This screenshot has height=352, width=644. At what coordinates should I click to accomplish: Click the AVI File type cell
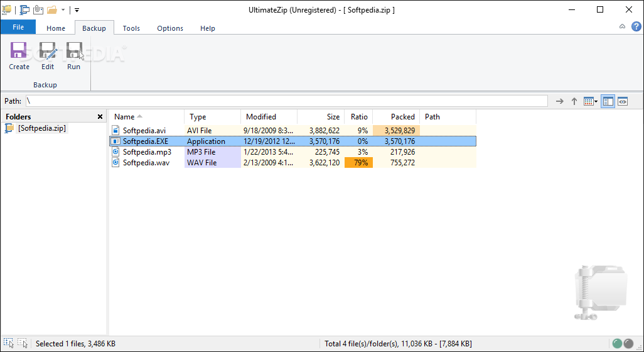point(213,130)
